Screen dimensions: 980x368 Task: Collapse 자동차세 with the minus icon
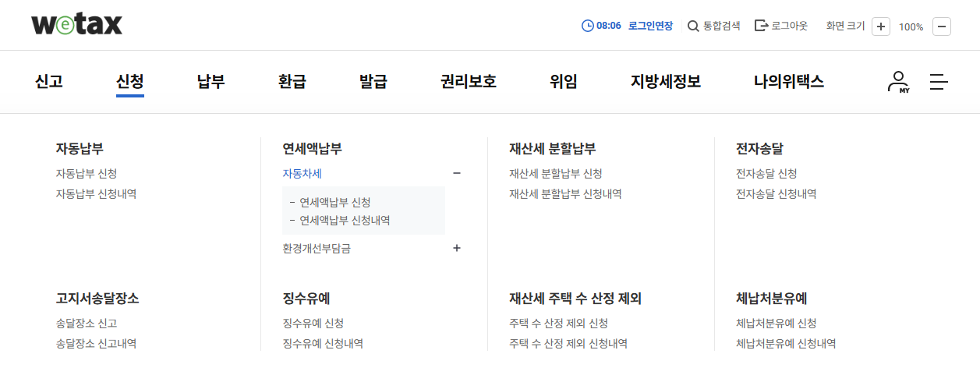click(457, 174)
